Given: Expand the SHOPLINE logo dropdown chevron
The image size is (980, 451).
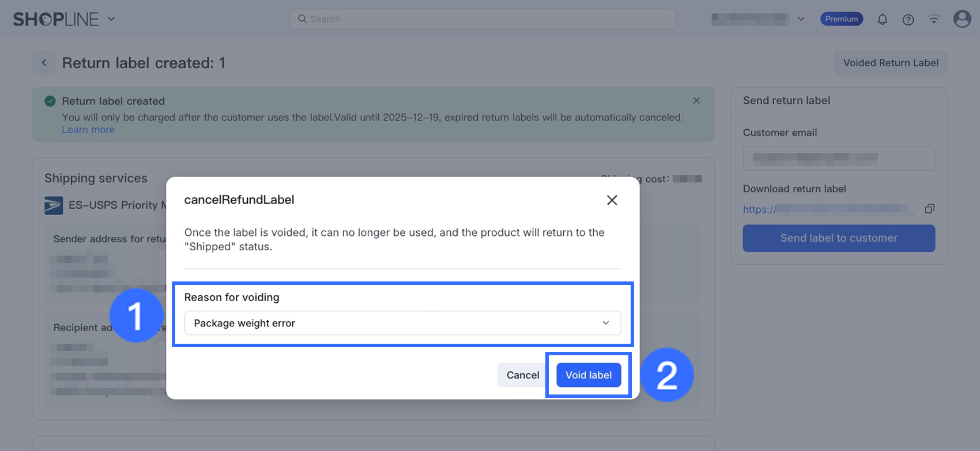Looking at the screenshot, I should point(111,19).
